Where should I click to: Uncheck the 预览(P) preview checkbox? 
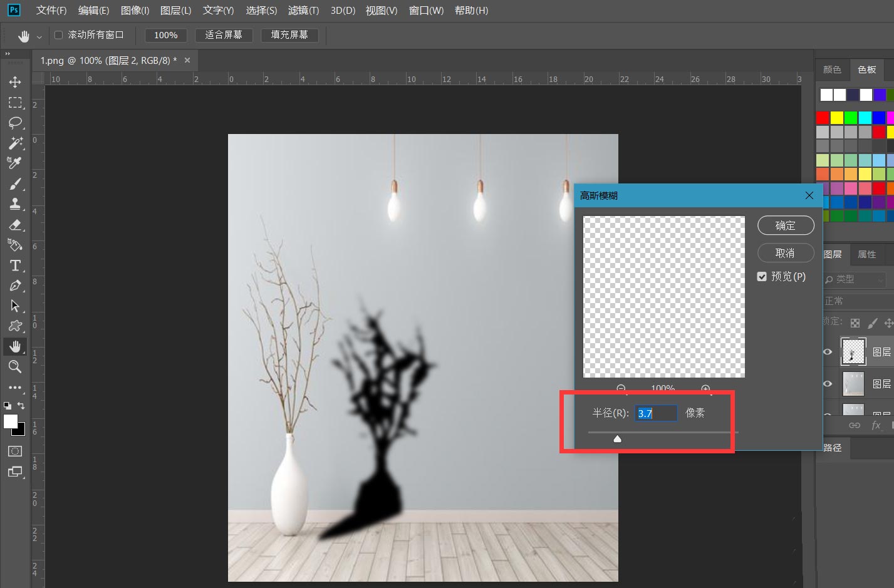coord(762,277)
